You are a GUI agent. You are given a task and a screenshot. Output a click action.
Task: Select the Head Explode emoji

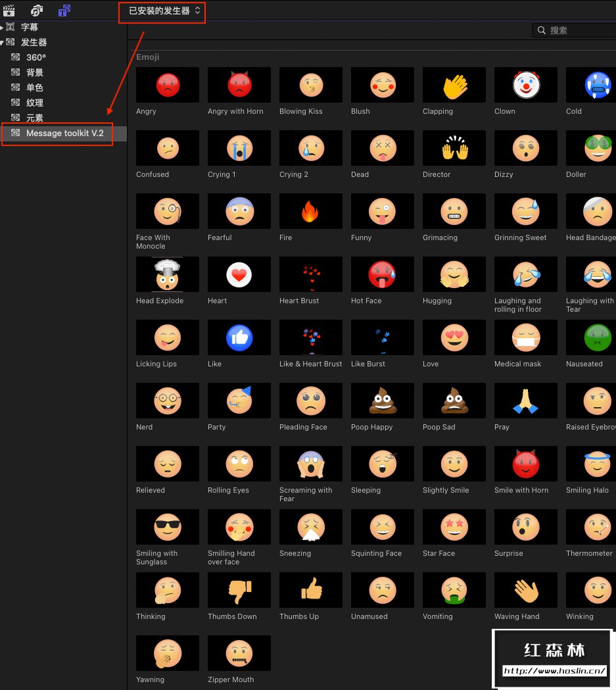(168, 274)
